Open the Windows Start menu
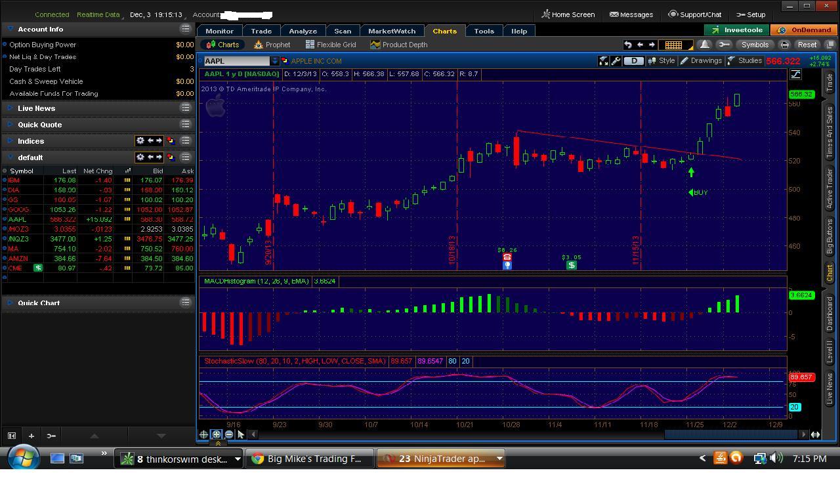This screenshot has height=504, width=840. 24,458
